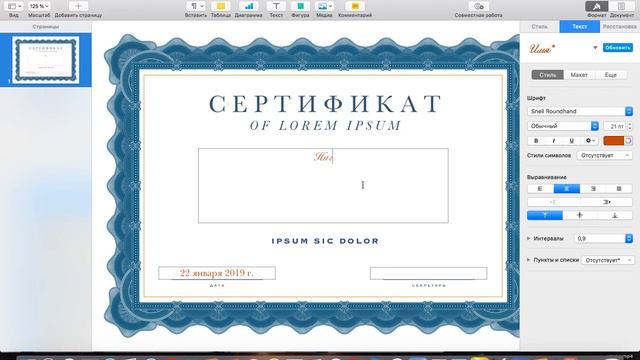This screenshot has width=640, height=360.
Task: Align text to the left
Action: point(540,189)
